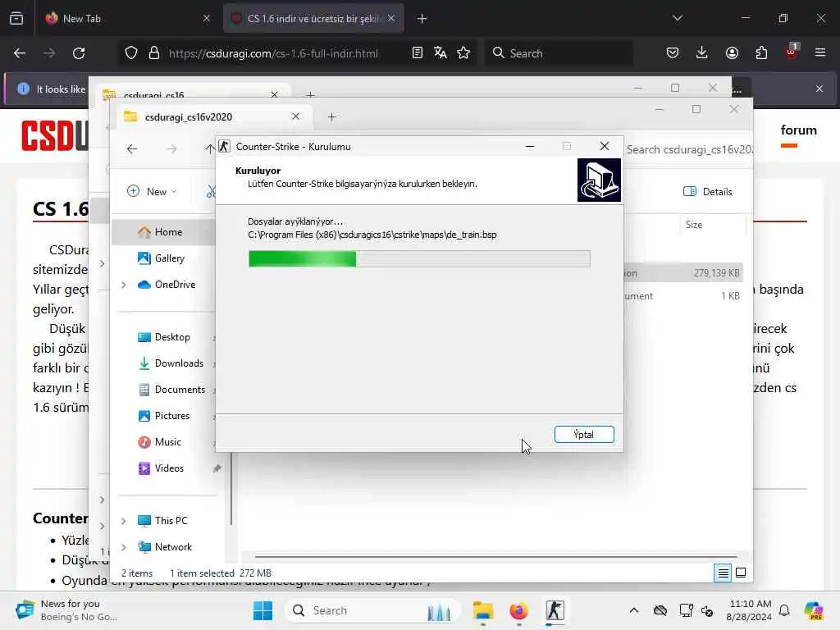Click Counter-Strike installer taskbar icon
Viewport: 840px width, 630px height.
point(555,610)
